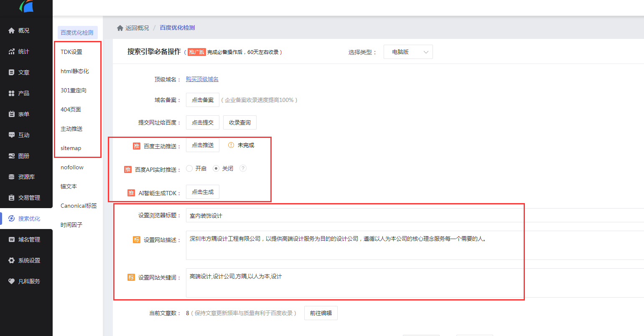This screenshot has height=336, width=644.
Task: Click the 百度优化检测 breadcrumb text
Action: 177,28
